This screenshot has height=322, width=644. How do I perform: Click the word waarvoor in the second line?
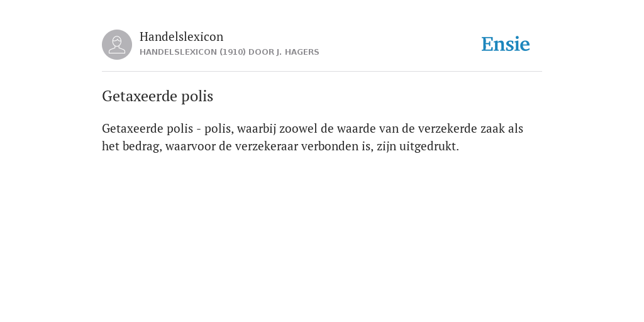pyautogui.click(x=191, y=146)
